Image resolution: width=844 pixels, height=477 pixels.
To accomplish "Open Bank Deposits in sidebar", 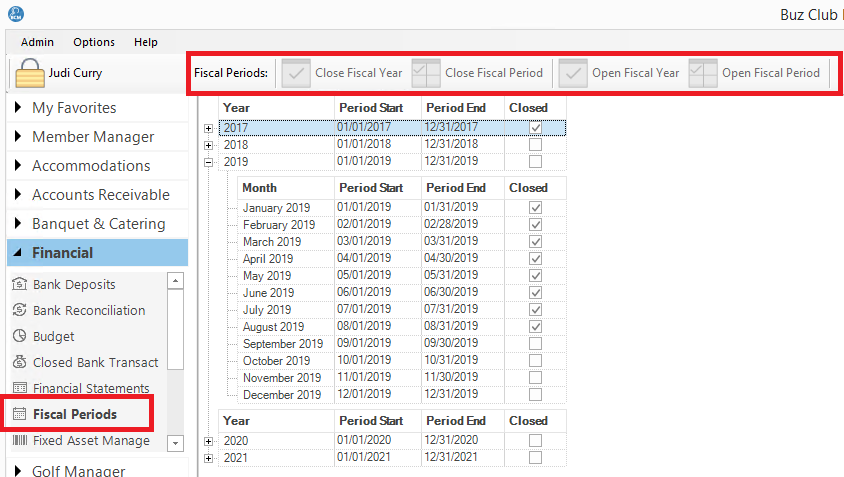I will coord(74,285).
